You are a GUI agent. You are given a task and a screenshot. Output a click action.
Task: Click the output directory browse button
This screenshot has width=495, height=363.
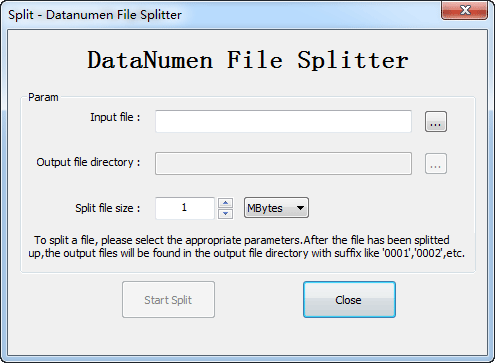coord(436,164)
